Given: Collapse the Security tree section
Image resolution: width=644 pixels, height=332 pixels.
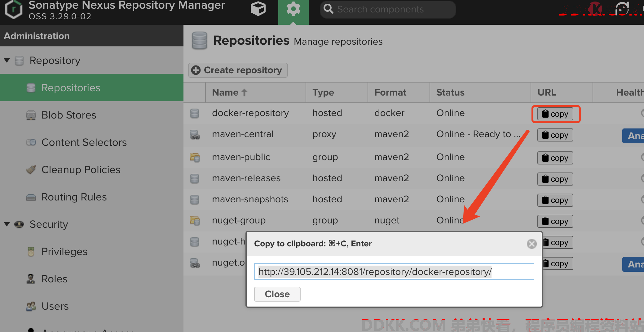Looking at the screenshot, I should [x=7, y=224].
